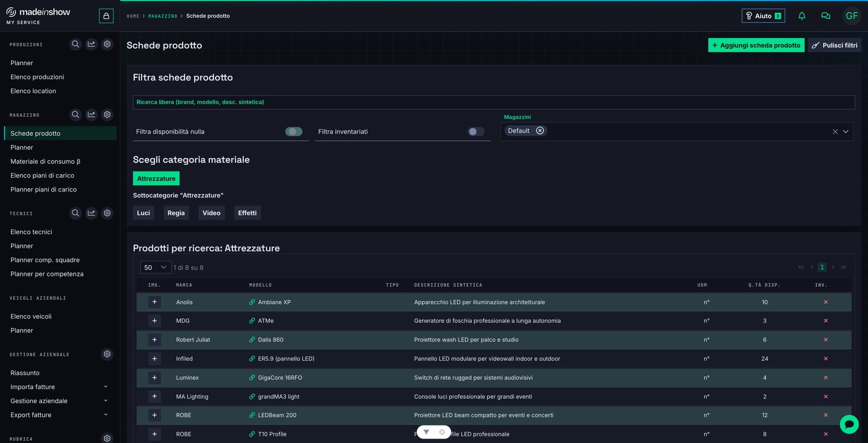Go to Elenco produzioni in sidebar
This screenshot has width=868, height=443.
[37, 77]
